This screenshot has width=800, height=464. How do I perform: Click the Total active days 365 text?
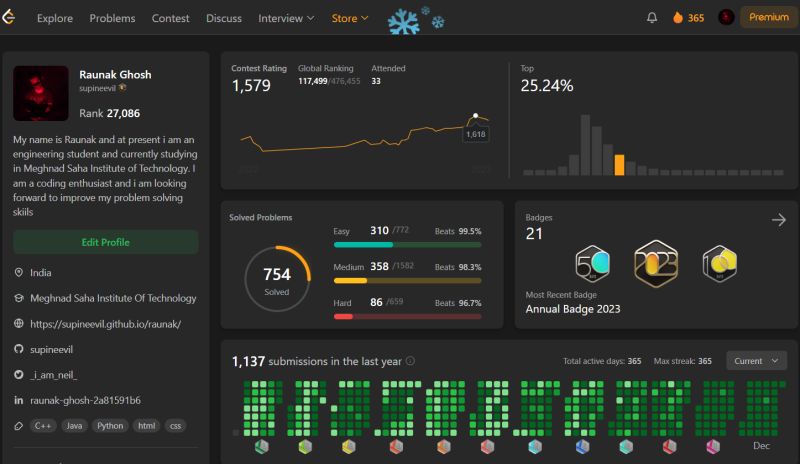pos(602,361)
